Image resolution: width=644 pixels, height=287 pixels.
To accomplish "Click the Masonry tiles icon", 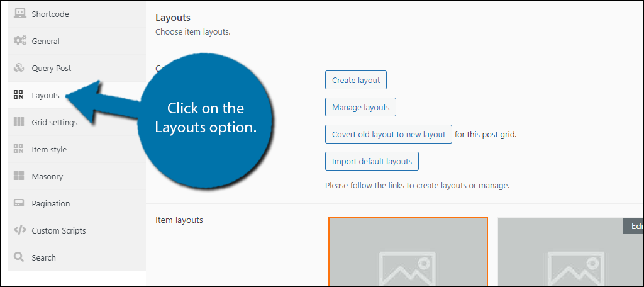I will coord(19,176).
